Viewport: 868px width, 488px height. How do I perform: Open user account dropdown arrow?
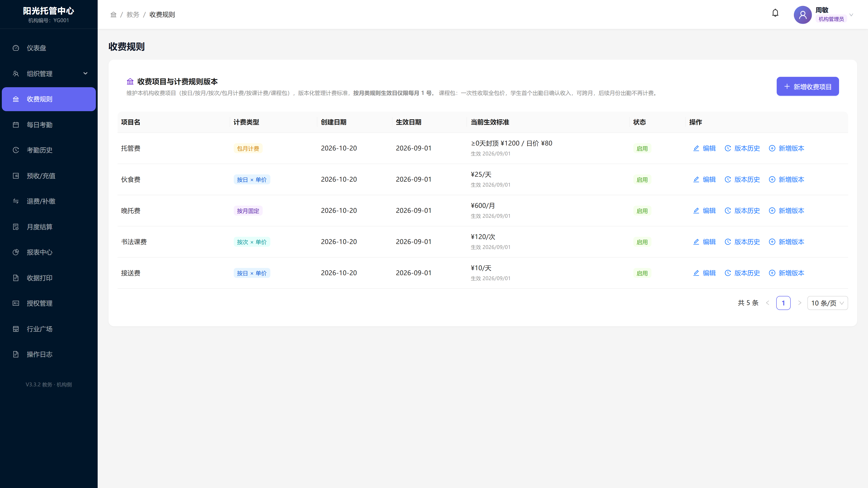tap(851, 15)
